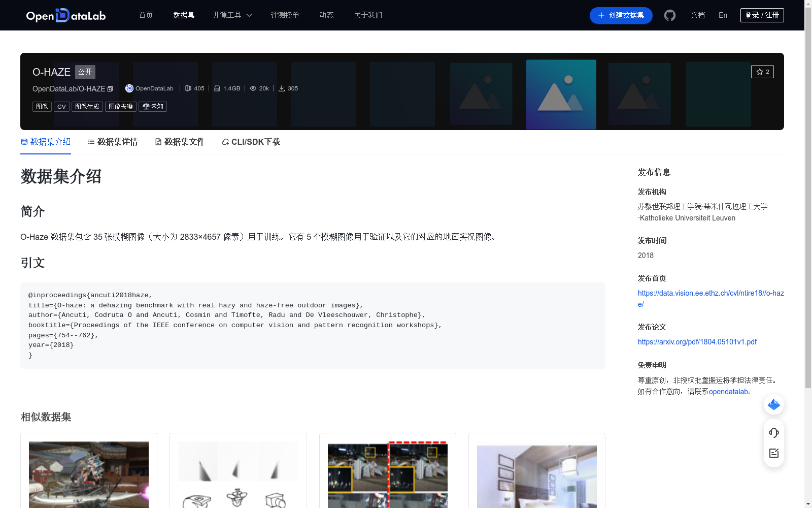
Task: Open the data.vision.ee.ethz.ch homepage link
Action: coord(710,299)
